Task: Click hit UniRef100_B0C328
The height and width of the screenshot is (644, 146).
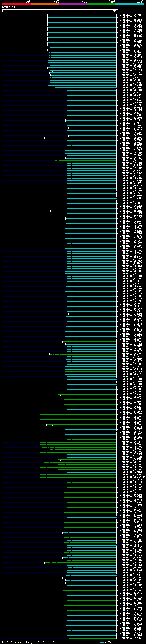Action: coord(131,130)
